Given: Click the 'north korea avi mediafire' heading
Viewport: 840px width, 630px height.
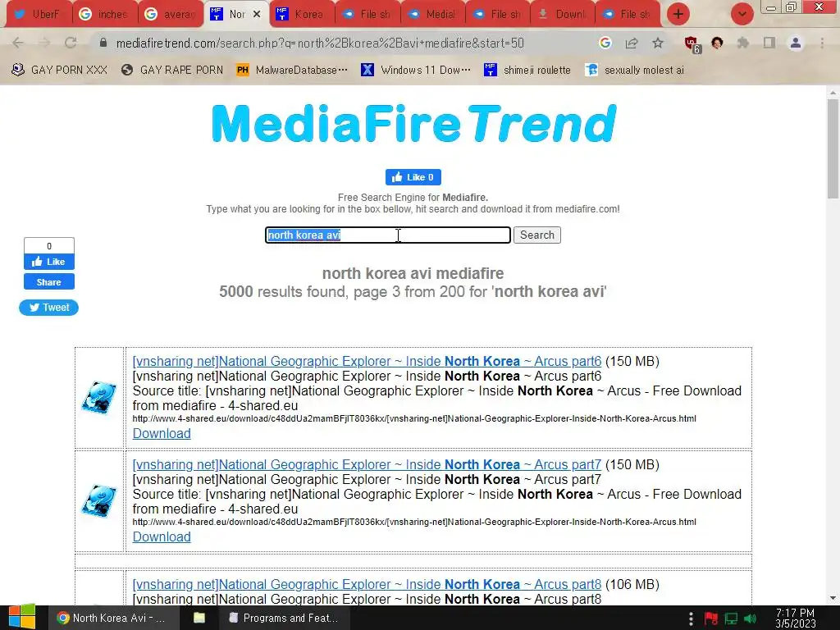Looking at the screenshot, I should [413, 273].
